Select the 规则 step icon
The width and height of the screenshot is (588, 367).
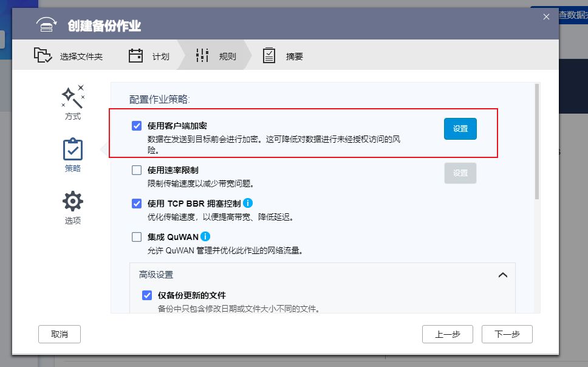pos(202,54)
